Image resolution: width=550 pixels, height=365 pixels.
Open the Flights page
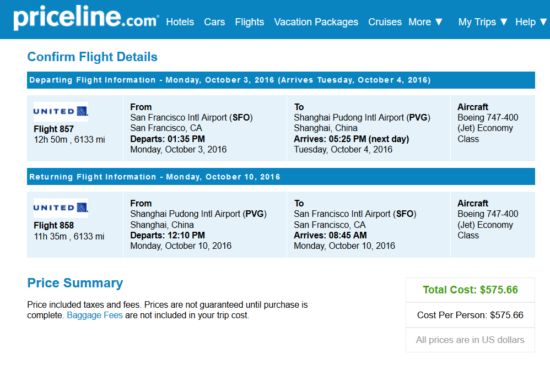tap(249, 22)
